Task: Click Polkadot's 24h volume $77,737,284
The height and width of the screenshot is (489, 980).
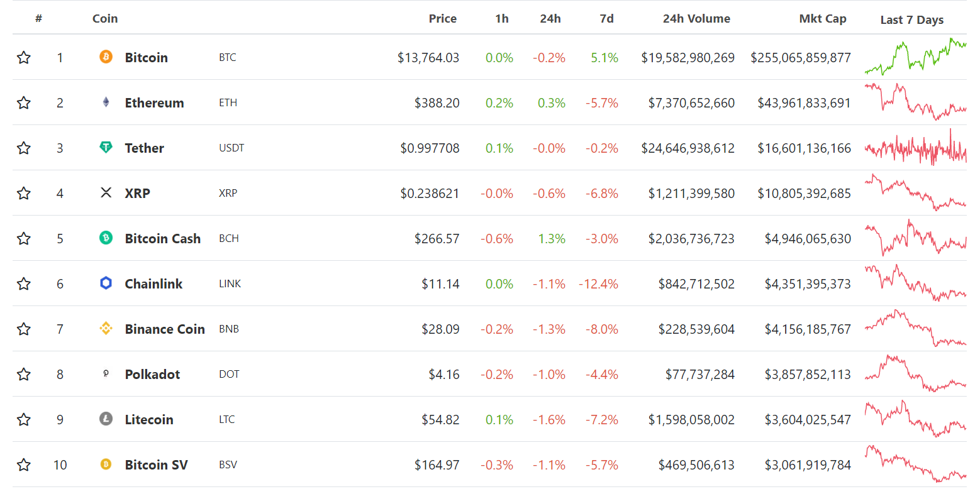Action: point(700,375)
